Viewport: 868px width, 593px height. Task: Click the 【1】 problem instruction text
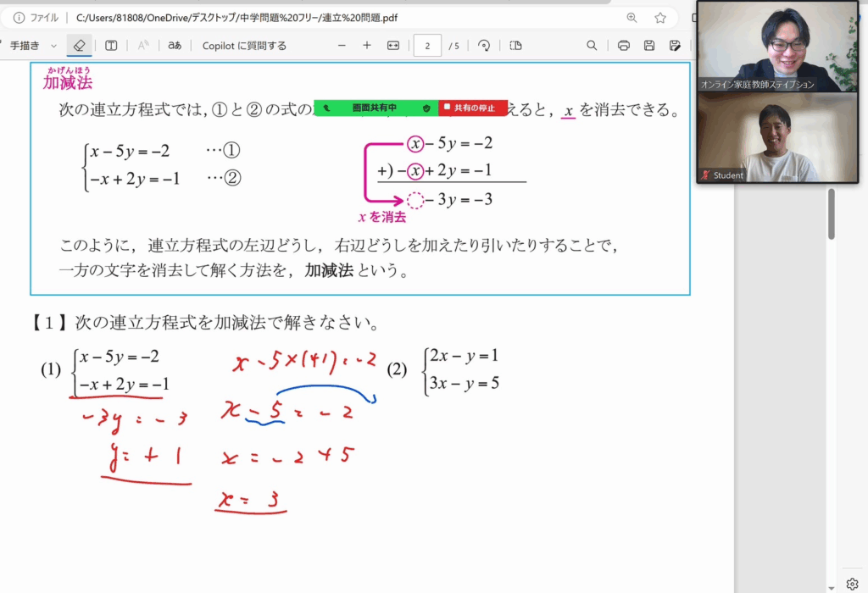point(205,323)
